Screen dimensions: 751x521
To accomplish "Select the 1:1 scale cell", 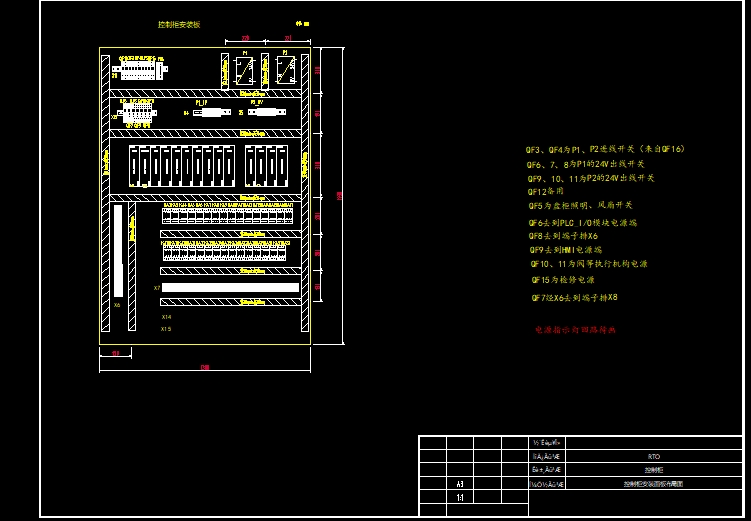I will click(x=460, y=498).
